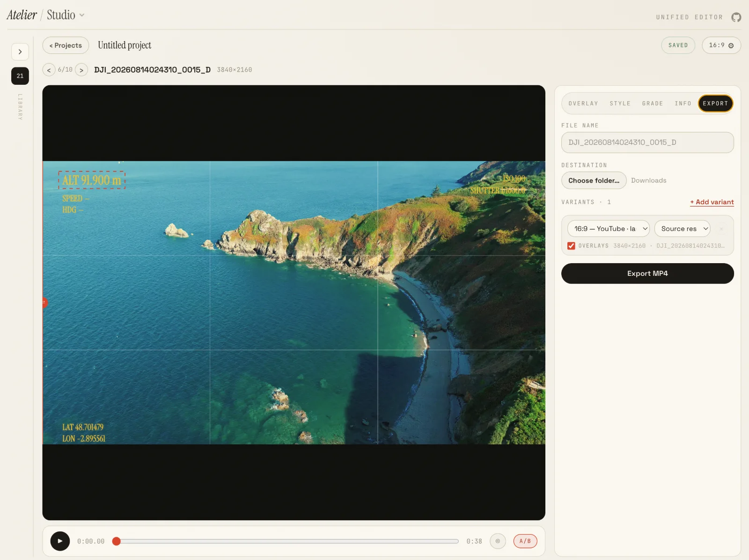
Task: Toggle the Overlays checkbox
Action: (571, 246)
